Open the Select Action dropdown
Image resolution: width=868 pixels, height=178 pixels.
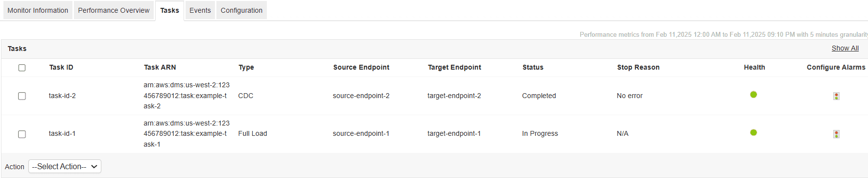click(65, 167)
